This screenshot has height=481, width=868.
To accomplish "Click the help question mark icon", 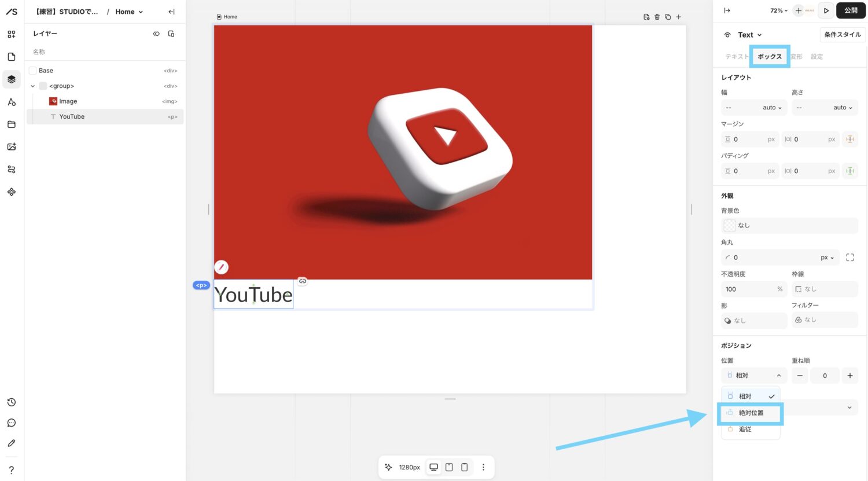I will click(12, 470).
